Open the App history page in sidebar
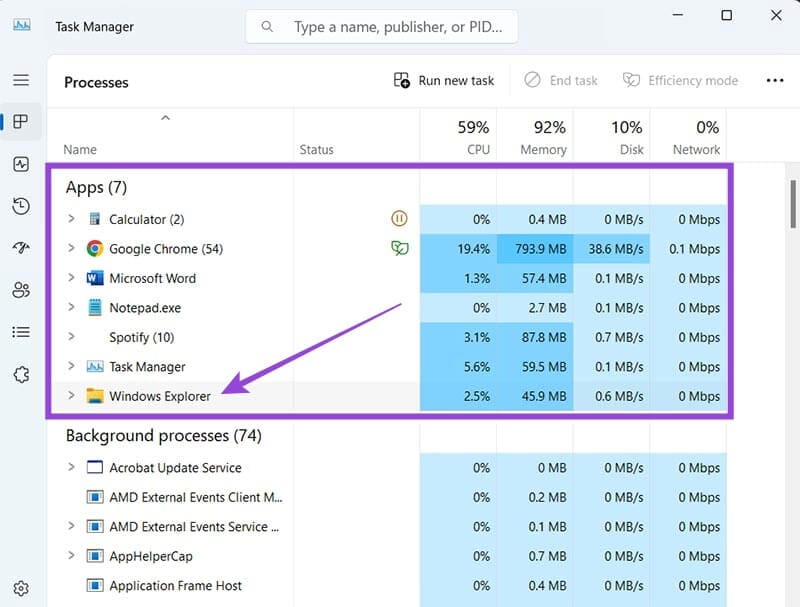The width and height of the screenshot is (800, 607). click(x=21, y=206)
